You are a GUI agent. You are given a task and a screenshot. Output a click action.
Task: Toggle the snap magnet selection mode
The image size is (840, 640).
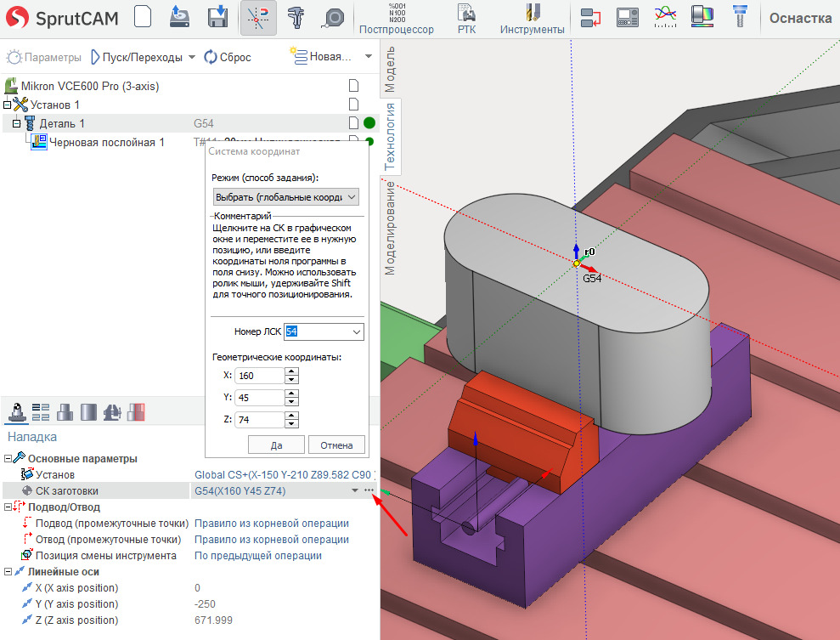pyautogui.click(x=258, y=17)
